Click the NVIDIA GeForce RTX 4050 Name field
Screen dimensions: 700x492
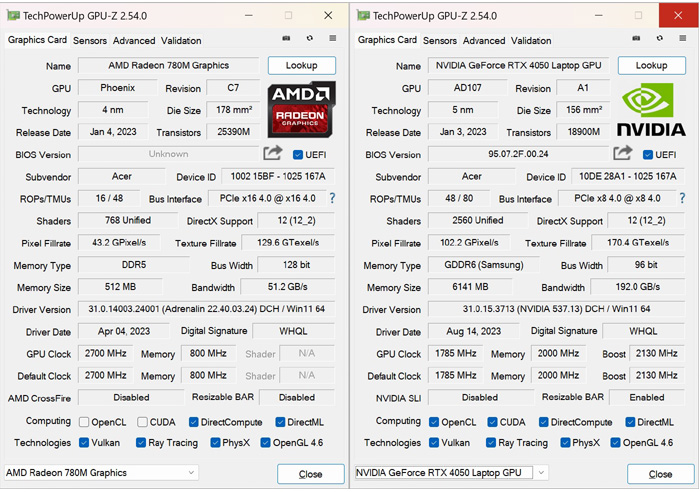pos(517,66)
